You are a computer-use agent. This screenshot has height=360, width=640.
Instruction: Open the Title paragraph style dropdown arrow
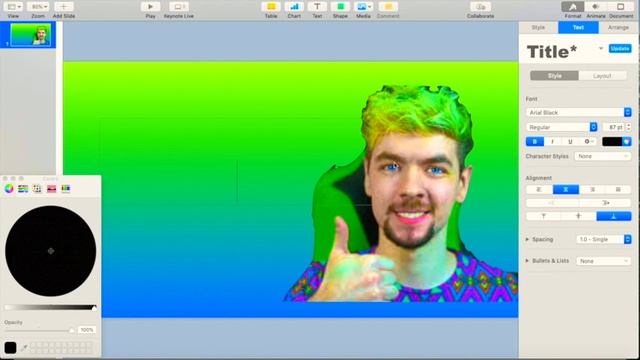pyautogui.click(x=601, y=49)
